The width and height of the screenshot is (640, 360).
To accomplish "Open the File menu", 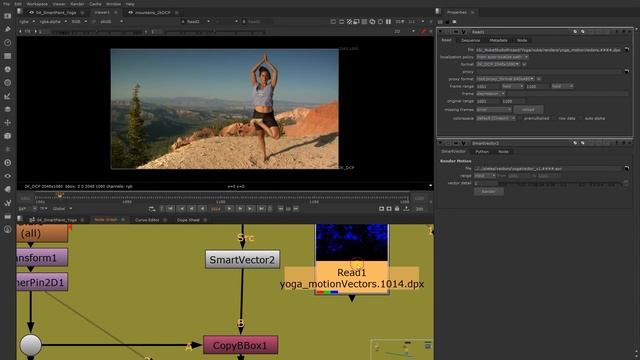I will pyautogui.click(x=6, y=4).
